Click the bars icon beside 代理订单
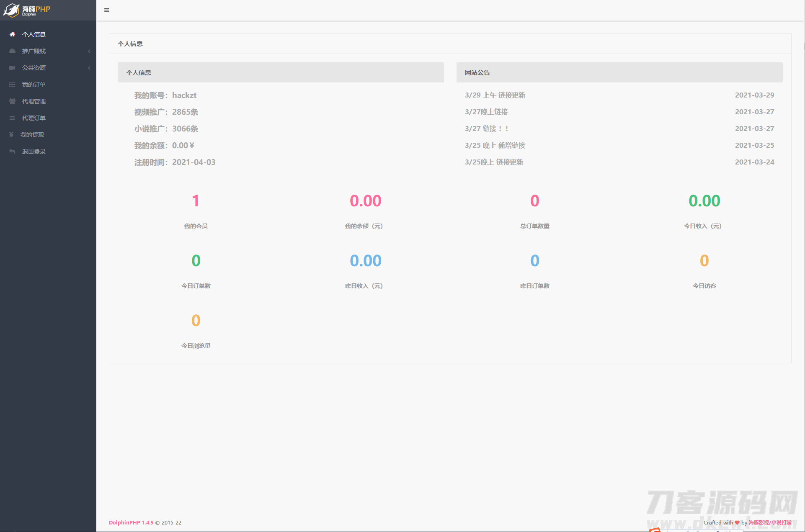805x532 pixels. click(12, 118)
